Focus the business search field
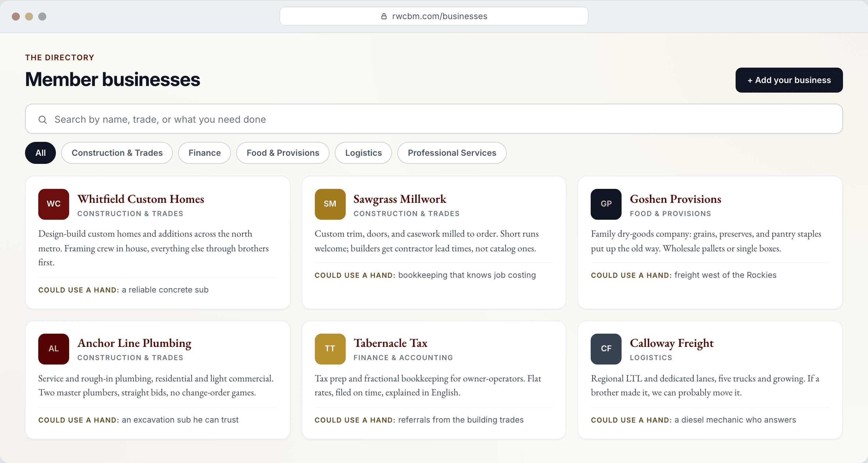868x463 pixels. [434, 119]
